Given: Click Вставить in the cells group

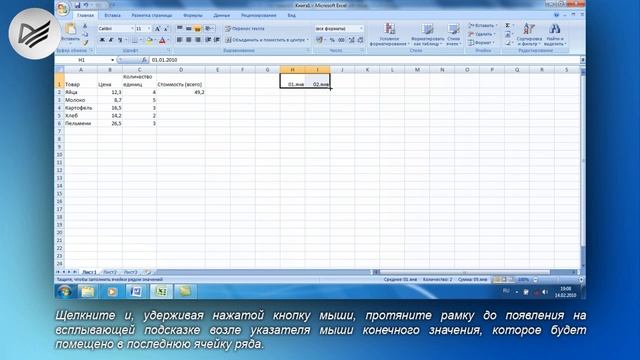Looking at the screenshot, I should pos(482,26).
